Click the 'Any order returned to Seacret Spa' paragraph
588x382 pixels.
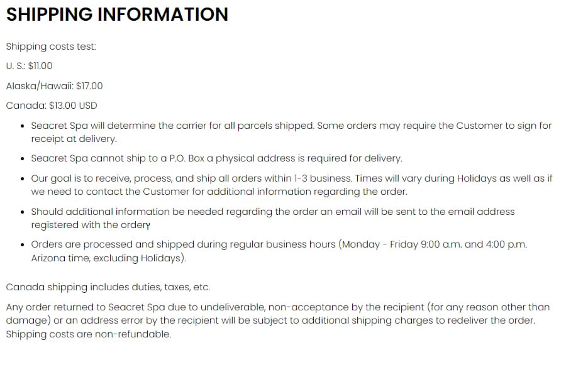point(277,320)
